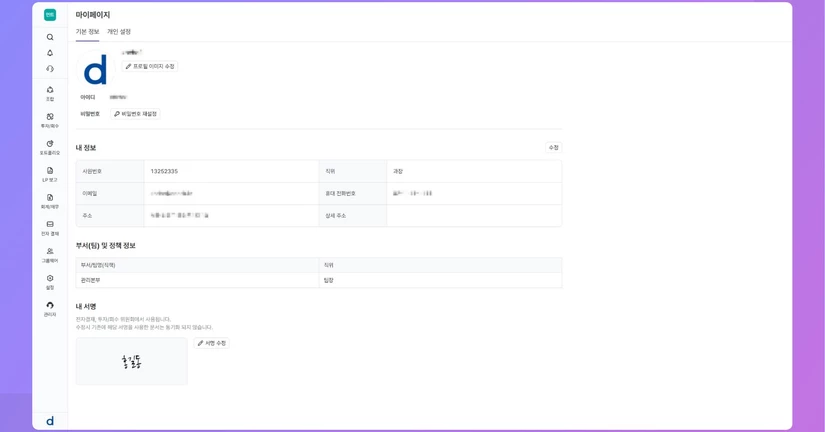
Task: Open 그룹웨어 in sidebar
Action: click(50, 255)
